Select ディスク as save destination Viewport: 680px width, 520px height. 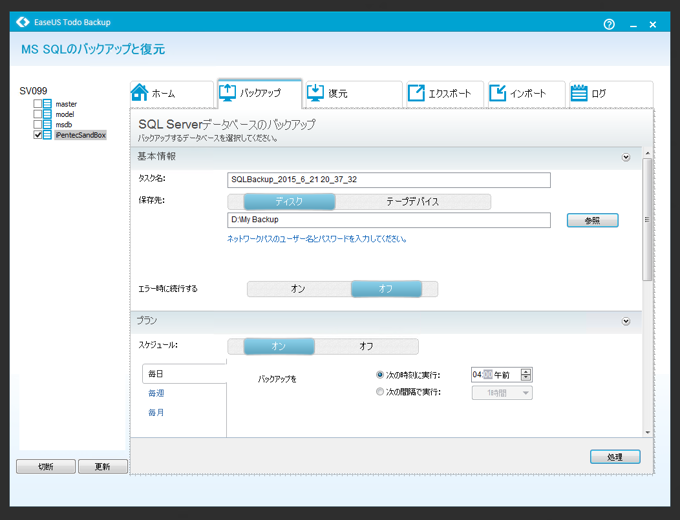(289, 202)
